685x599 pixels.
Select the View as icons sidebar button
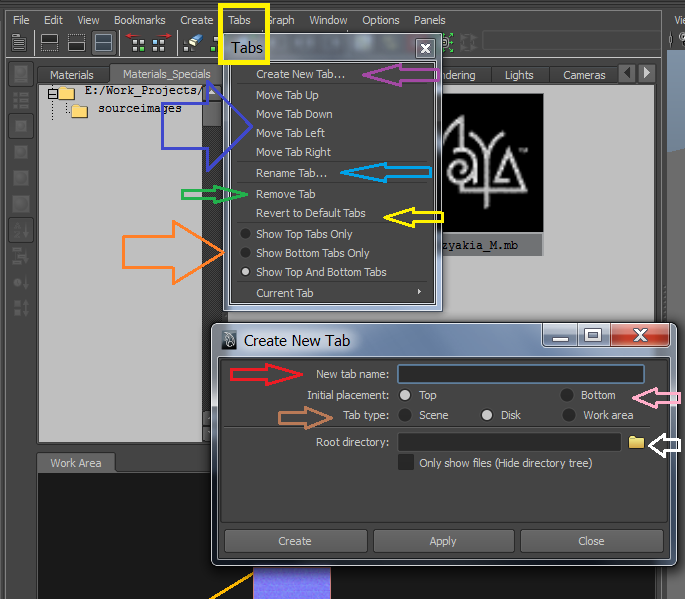(21, 74)
